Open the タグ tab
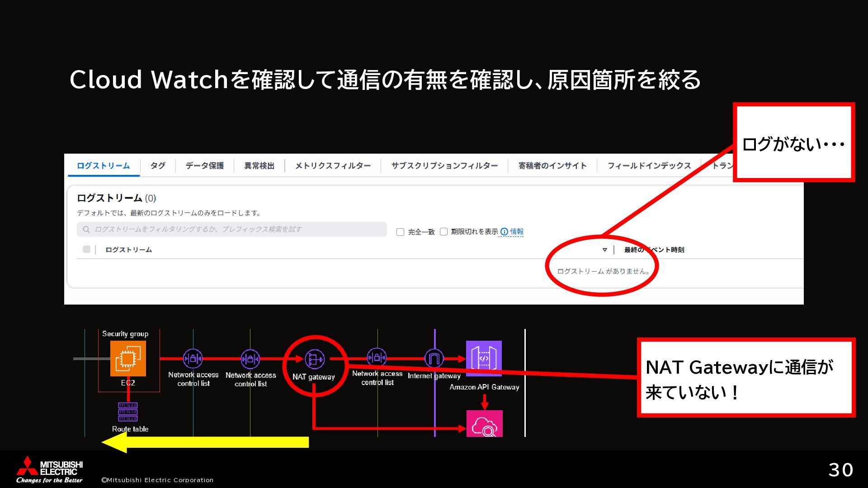 click(x=158, y=166)
